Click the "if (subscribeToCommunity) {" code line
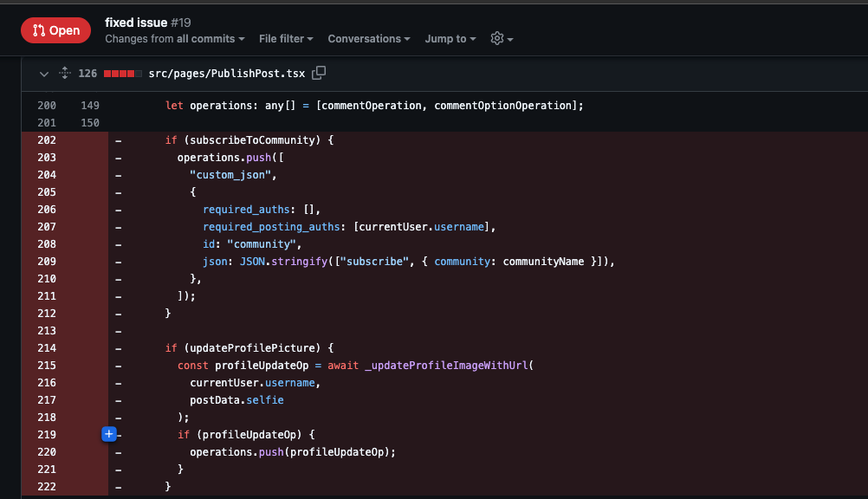Screen dimensions: 868x499 [249, 140]
